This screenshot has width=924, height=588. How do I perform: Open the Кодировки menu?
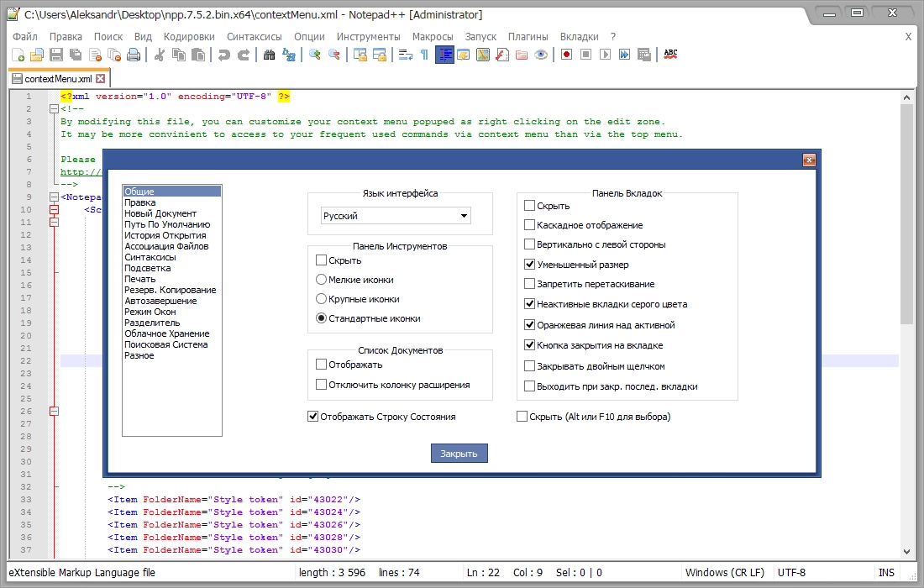[x=189, y=36]
